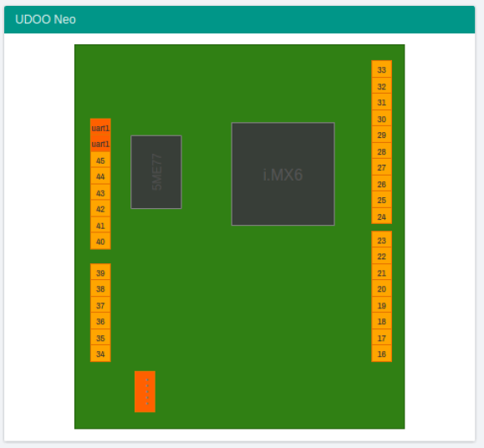
Task: Click the i.MX6 processor chip
Action: pos(283,174)
